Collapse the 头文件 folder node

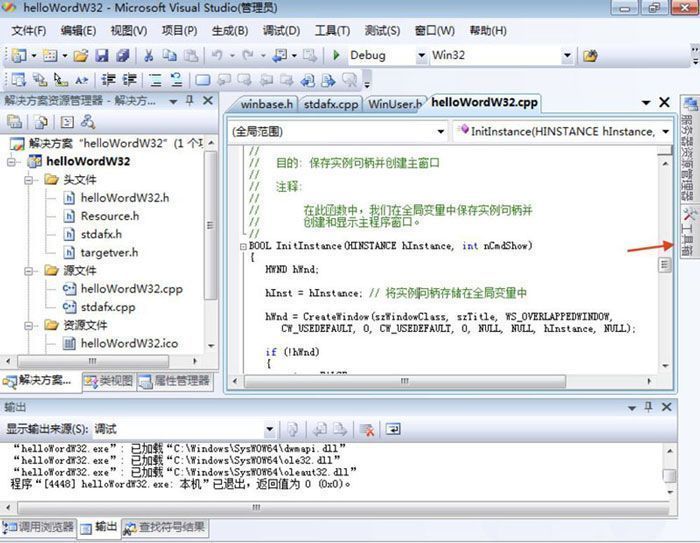[x=29, y=180]
